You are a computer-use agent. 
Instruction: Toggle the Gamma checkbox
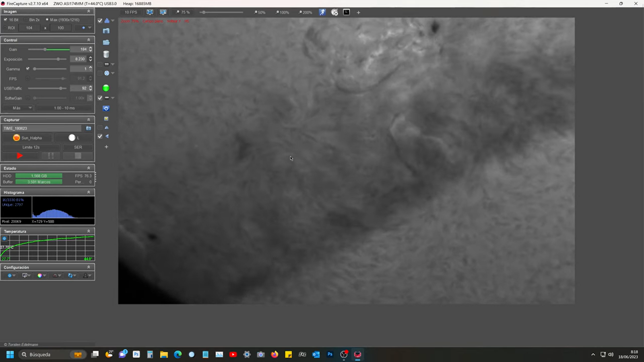(28, 69)
